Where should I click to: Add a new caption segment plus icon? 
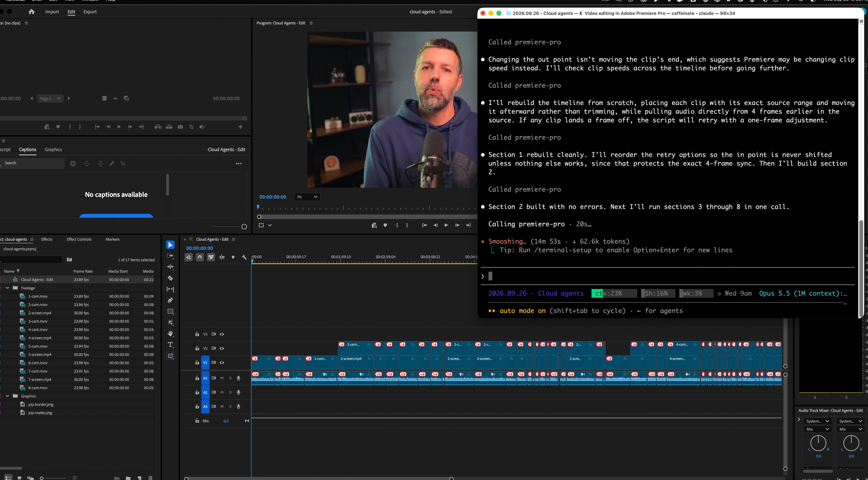[73, 164]
